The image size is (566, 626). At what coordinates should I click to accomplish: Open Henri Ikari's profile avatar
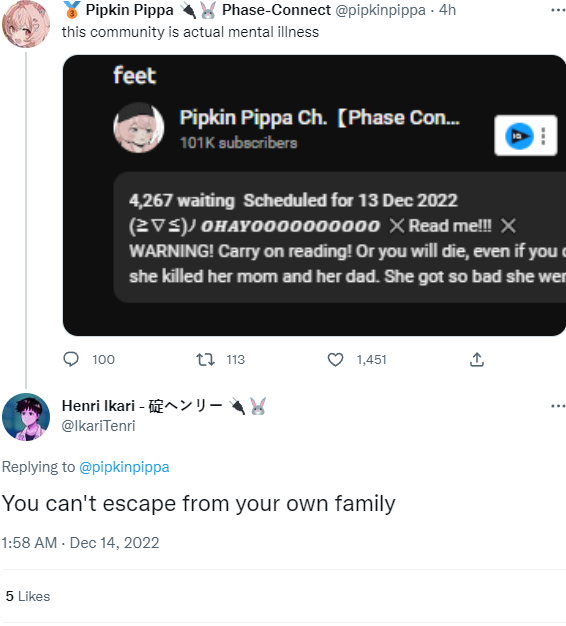26,417
